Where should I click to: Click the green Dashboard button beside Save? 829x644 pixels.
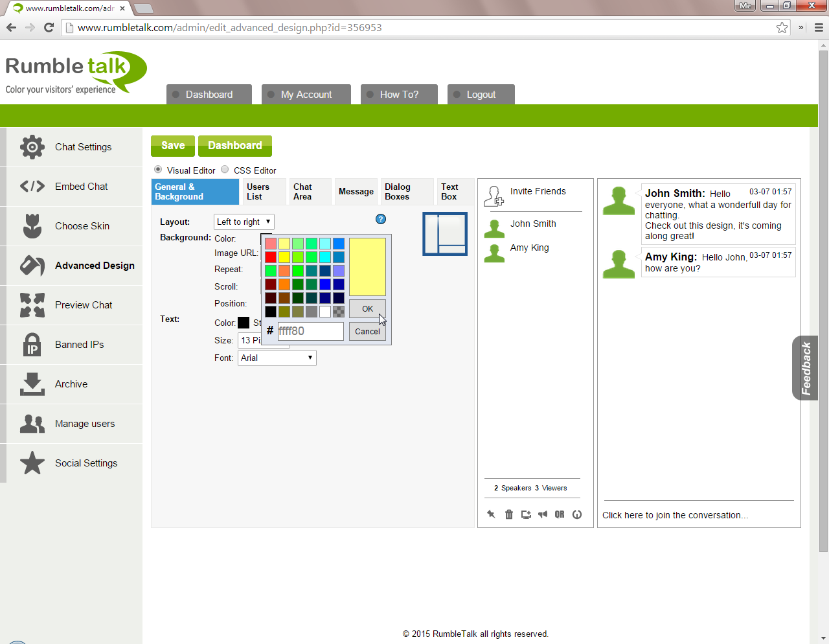[235, 146]
